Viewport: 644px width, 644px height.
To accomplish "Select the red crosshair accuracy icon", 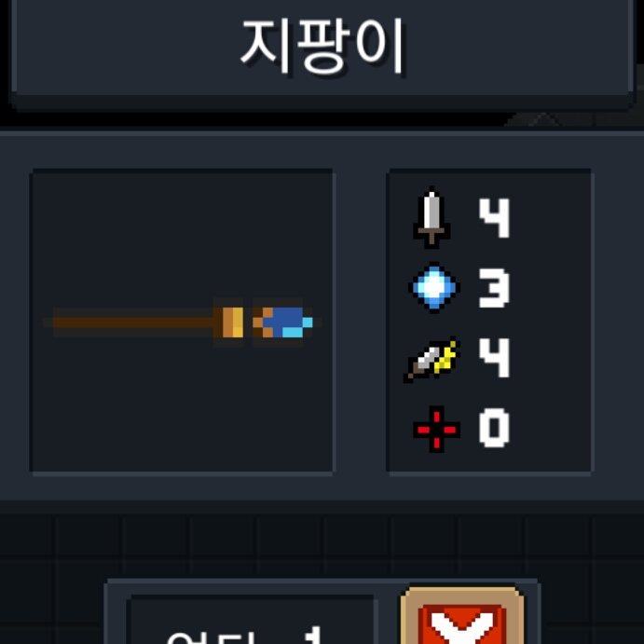I will coord(436,430).
